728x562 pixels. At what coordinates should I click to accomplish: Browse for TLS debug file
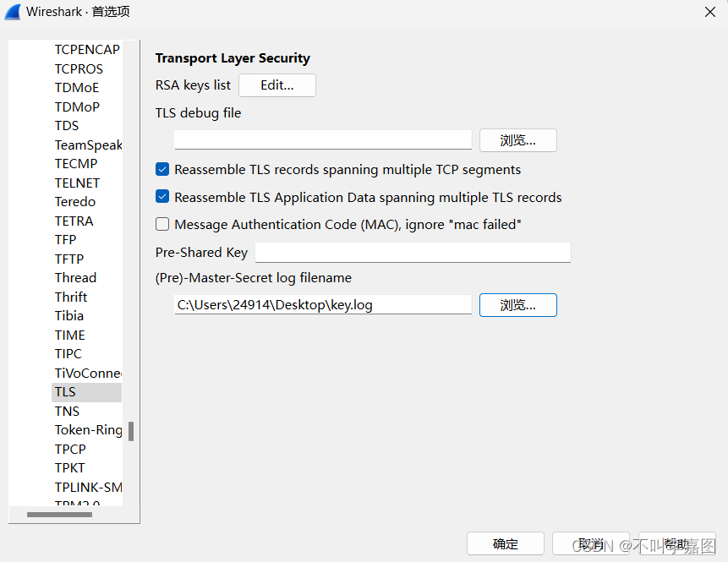click(x=517, y=140)
